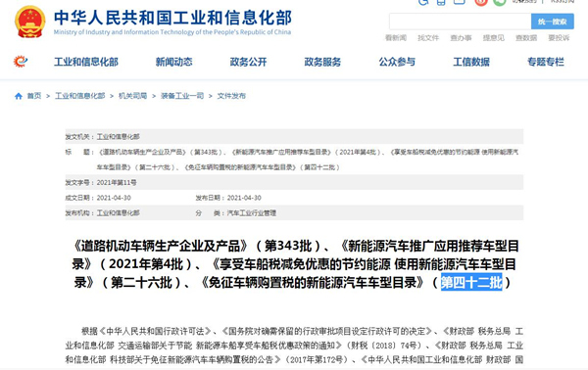This screenshot has height=370, width=588.
Task: Open 专题专栏 navigation menu item
Action: pyautogui.click(x=546, y=62)
